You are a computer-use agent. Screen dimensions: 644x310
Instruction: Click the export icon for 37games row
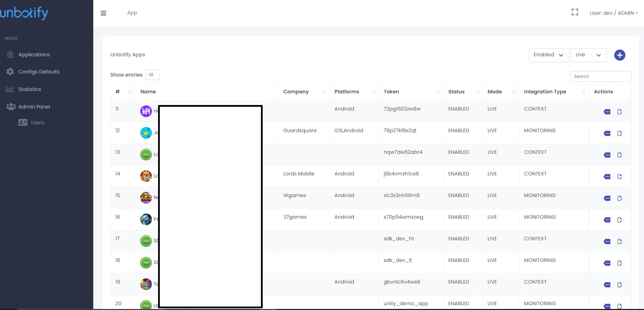pyautogui.click(x=620, y=220)
